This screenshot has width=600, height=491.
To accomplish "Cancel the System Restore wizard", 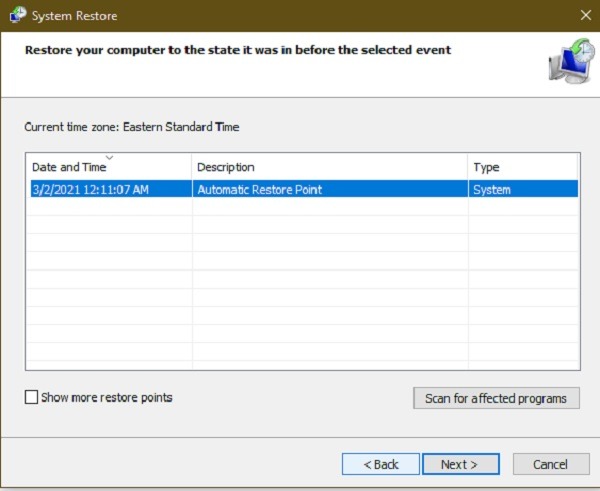I will point(551,464).
